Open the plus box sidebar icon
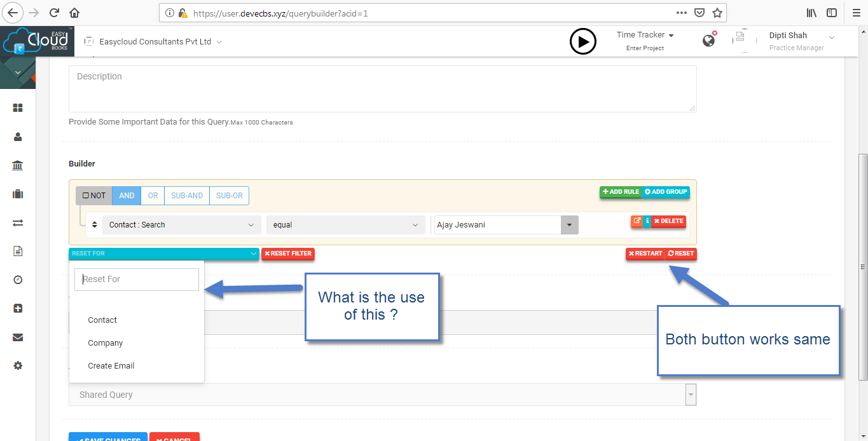Image resolution: width=868 pixels, height=441 pixels. [18, 308]
